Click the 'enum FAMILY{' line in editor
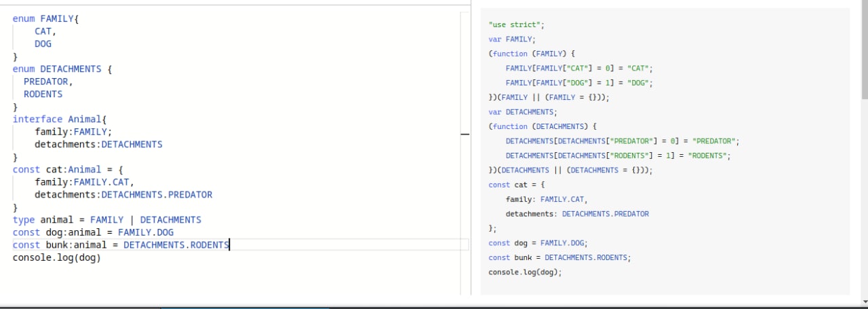This screenshot has width=868, height=309. (x=46, y=19)
